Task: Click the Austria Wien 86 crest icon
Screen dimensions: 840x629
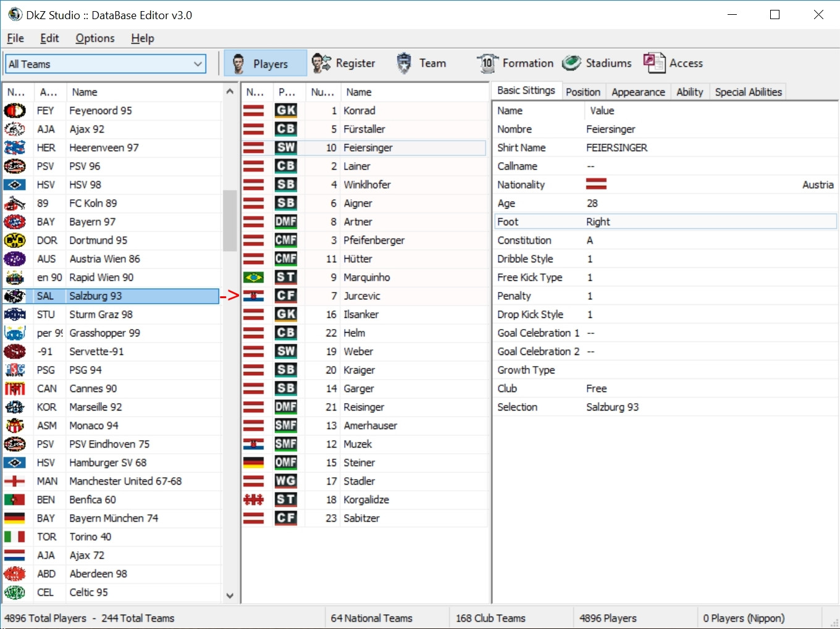Action: pos(15,259)
